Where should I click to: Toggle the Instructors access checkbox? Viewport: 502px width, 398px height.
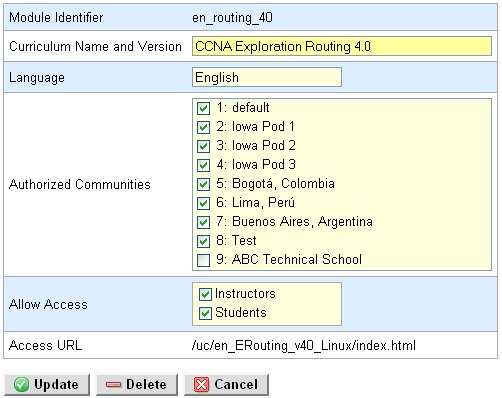(x=205, y=294)
